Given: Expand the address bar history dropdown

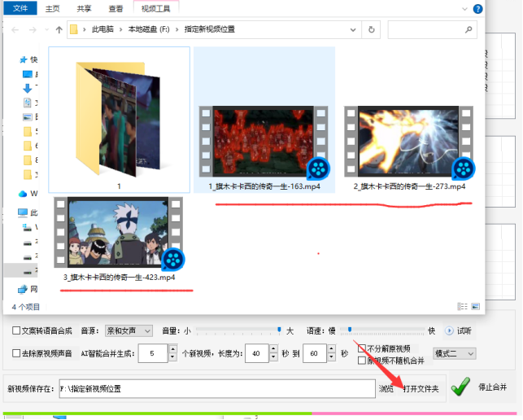Looking at the screenshot, I should coord(353,30).
